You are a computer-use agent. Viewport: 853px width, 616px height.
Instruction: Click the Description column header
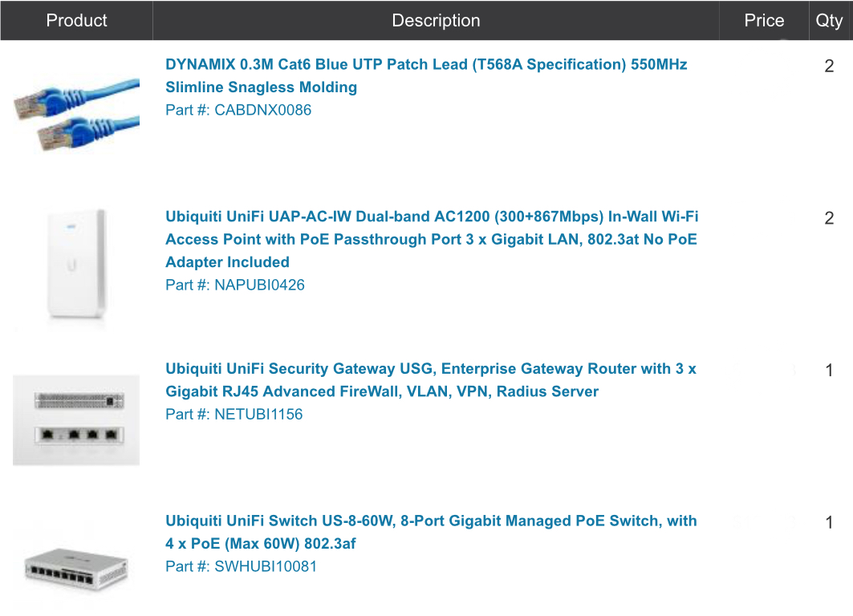(436, 21)
